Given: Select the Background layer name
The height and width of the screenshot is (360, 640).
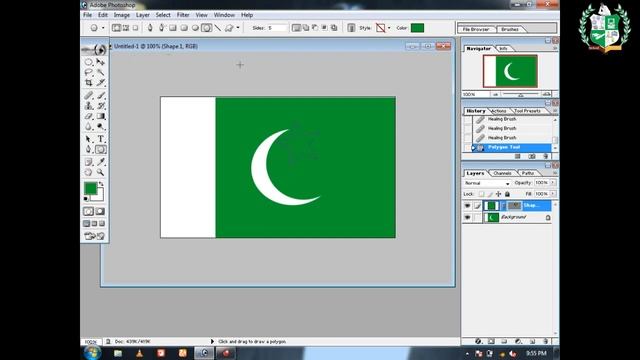Looking at the screenshot, I should (x=513, y=218).
